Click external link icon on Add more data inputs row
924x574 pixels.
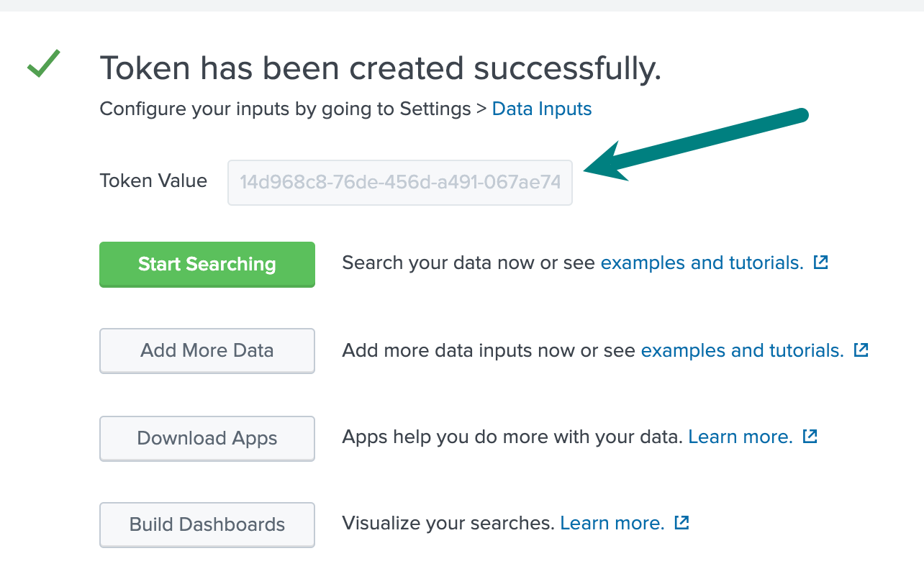click(x=861, y=350)
